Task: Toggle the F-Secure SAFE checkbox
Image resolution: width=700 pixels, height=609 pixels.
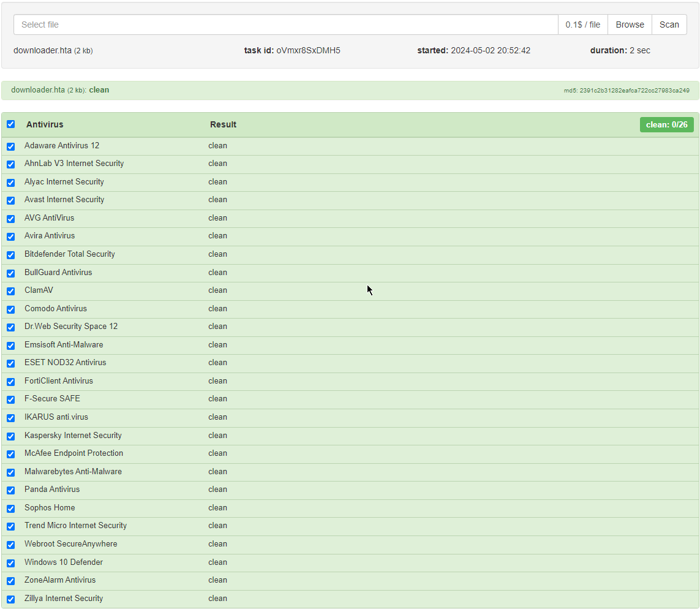Action: click(x=10, y=399)
